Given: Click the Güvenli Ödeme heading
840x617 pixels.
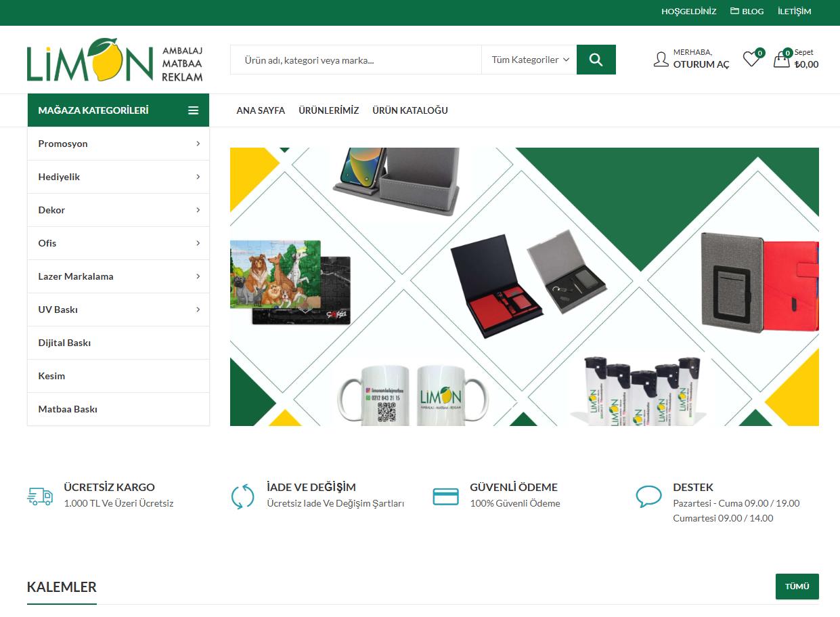Looking at the screenshot, I should (514, 487).
